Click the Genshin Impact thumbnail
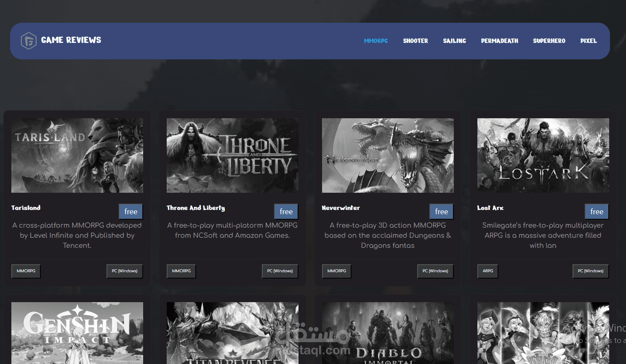Screen dimensions: 626x364 77,332
